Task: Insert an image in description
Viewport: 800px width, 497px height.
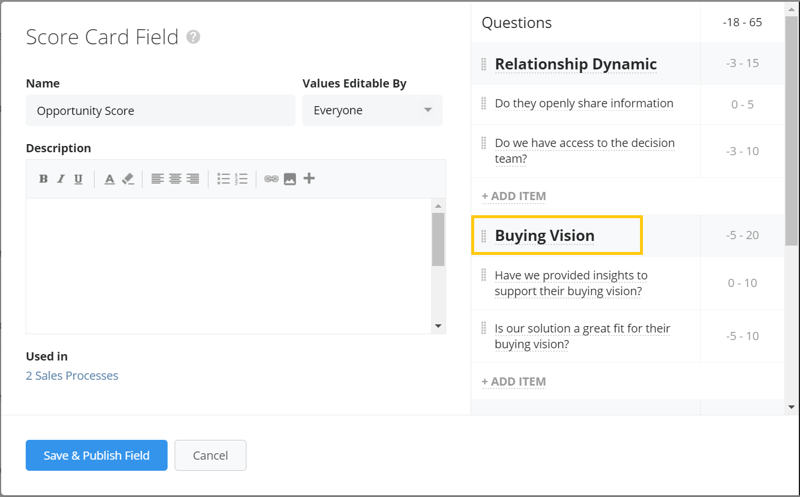Action: pos(290,179)
